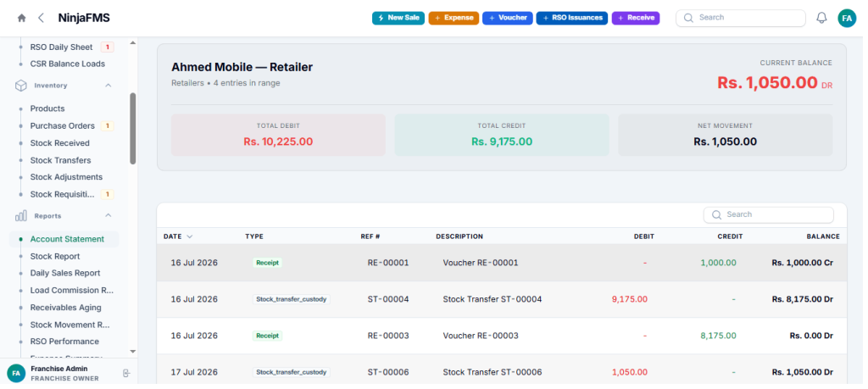
Task: Open Stock Report
Action: click(x=55, y=256)
